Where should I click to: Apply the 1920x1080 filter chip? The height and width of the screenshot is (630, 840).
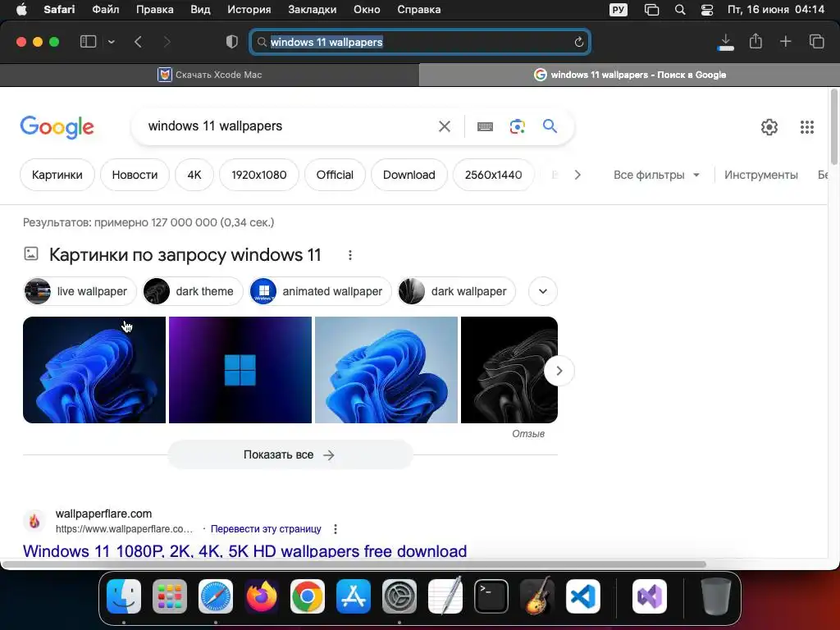click(258, 175)
